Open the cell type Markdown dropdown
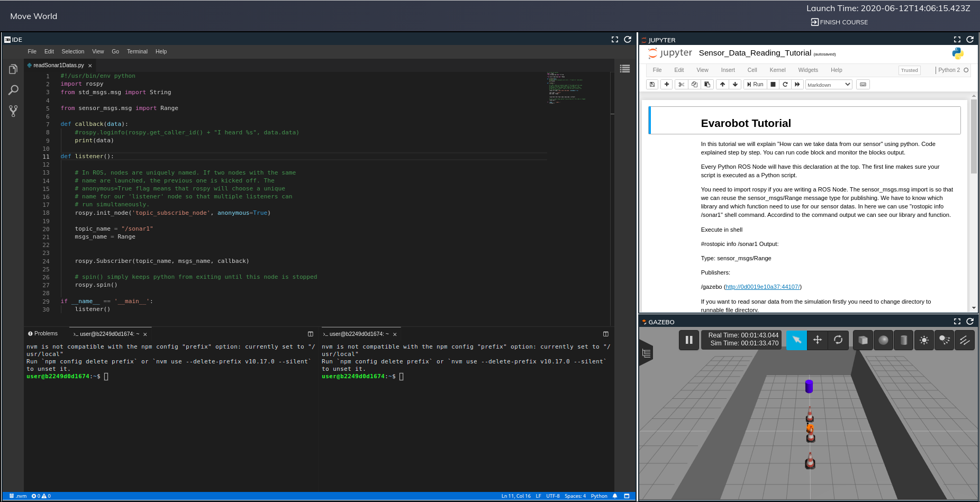The height and width of the screenshot is (502, 980). coord(829,85)
